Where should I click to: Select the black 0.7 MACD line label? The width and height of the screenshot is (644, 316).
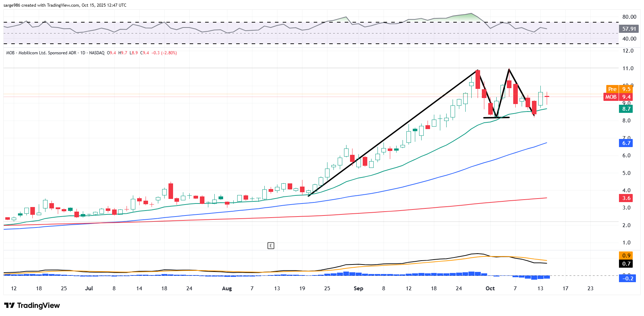click(x=626, y=264)
